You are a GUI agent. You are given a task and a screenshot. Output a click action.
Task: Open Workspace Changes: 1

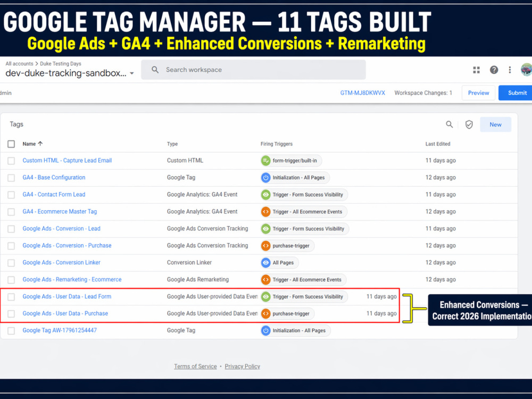[423, 93]
